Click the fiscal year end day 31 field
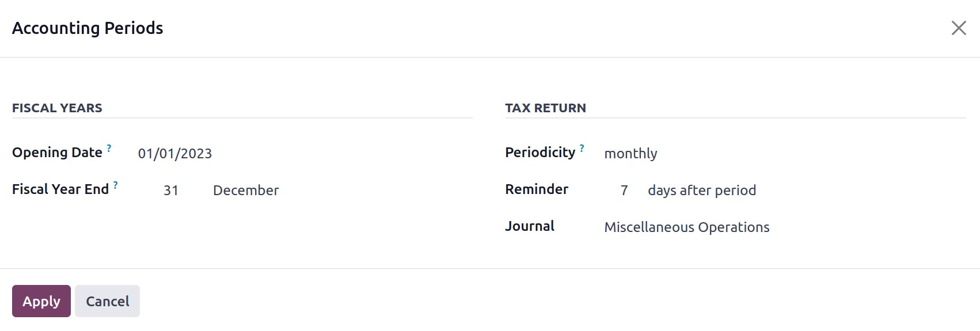The image size is (980, 331). [x=171, y=191]
